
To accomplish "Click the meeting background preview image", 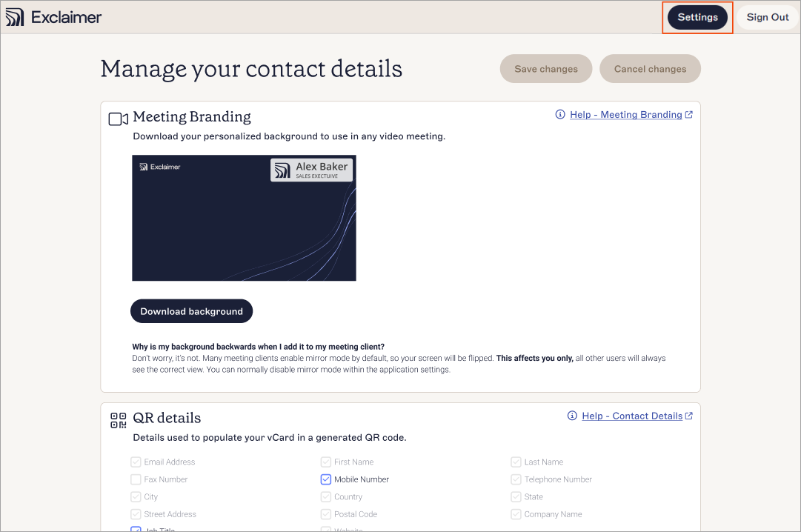I will (x=244, y=217).
